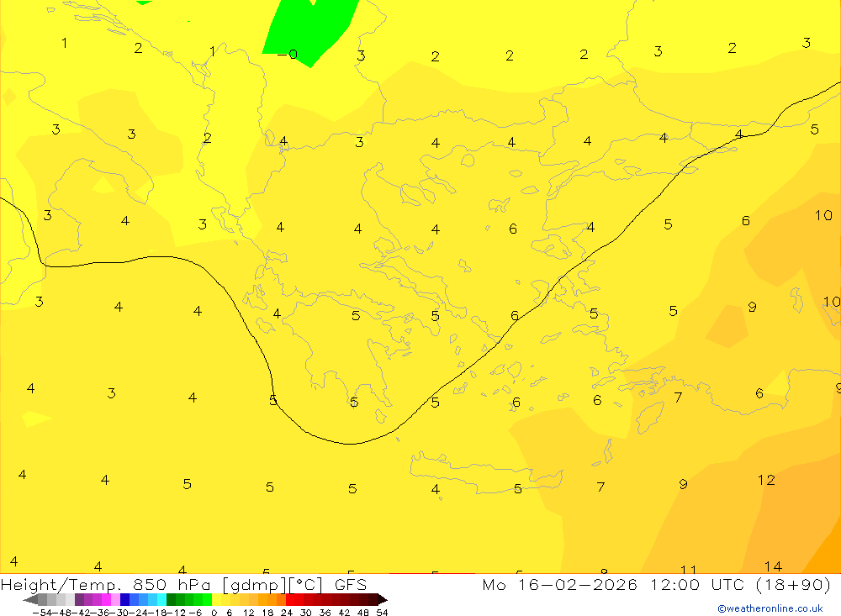The height and width of the screenshot is (616, 841).
Task: Click the -0 temperature value on the map
Action: click(x=288, y=54)
